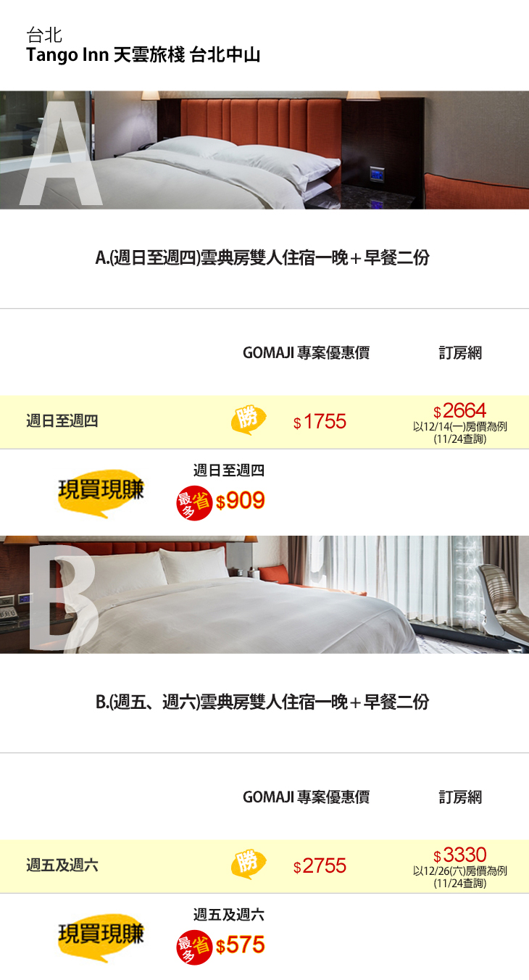529x980 pixels.
Task: Select the GOMAJI price $1755
Action: click(x=320, y=421)
